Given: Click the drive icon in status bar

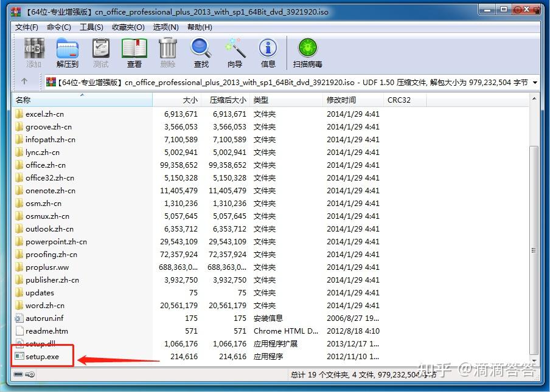Looking at the screenshot, I should [18, 374].
